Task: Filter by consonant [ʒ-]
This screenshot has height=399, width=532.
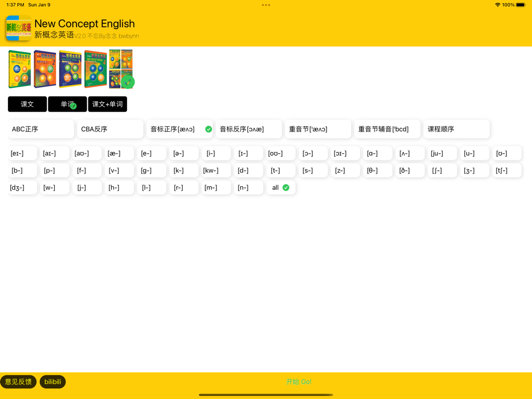Action: pyautogui.click(x=475, y=170)
